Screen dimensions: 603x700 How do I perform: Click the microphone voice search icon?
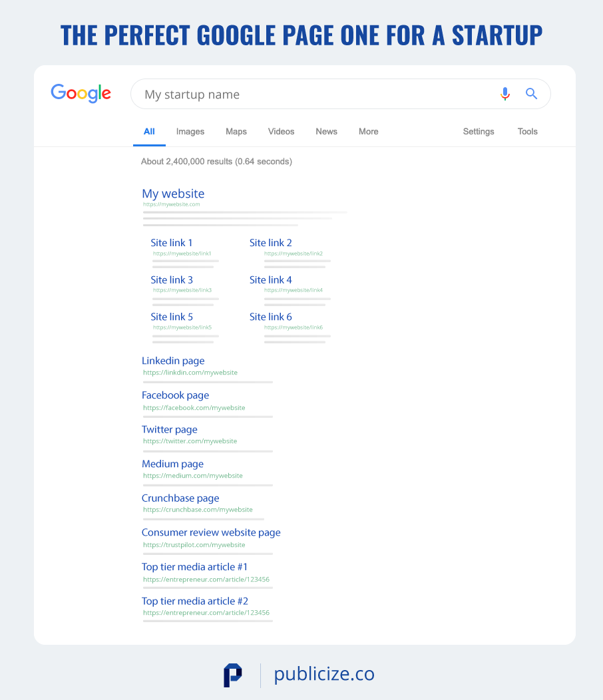tap(505, 94)
